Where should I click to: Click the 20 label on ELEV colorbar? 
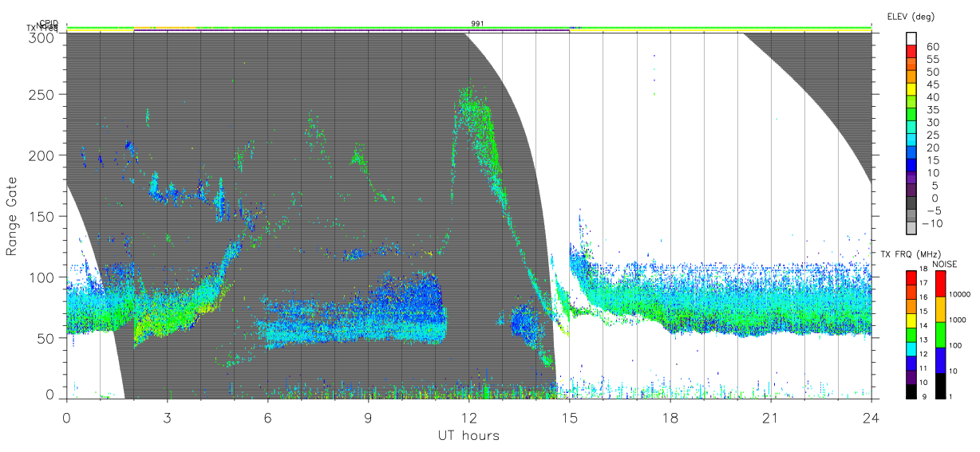click(x=933, y=148)
